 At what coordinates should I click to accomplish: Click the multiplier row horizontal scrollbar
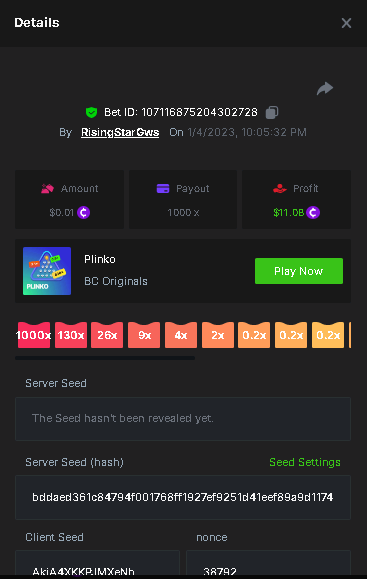pyautogui.click(x=105, y=358)
